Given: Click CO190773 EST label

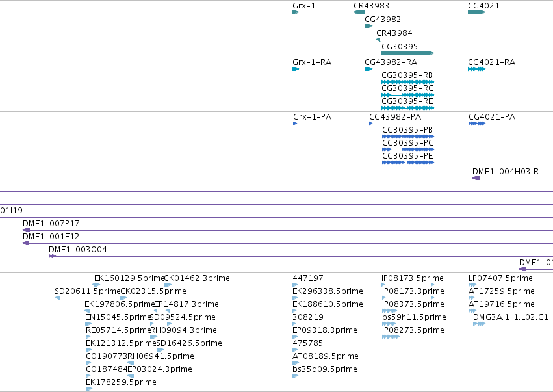Looking at the screenshot, I should click(x=107, y=356).
